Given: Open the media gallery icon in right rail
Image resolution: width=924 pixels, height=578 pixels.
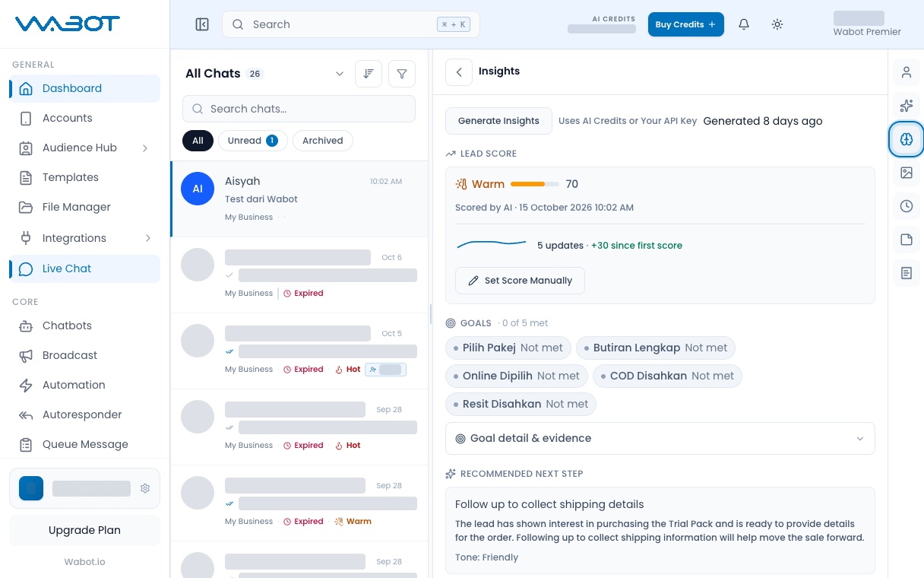Looking at the screenshot, I should click(907, 173).
